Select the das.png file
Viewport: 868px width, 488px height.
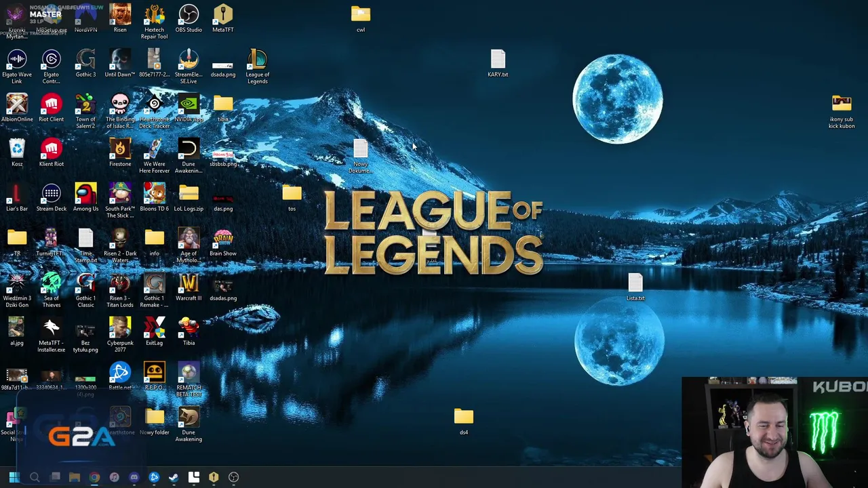coord(223,202)
